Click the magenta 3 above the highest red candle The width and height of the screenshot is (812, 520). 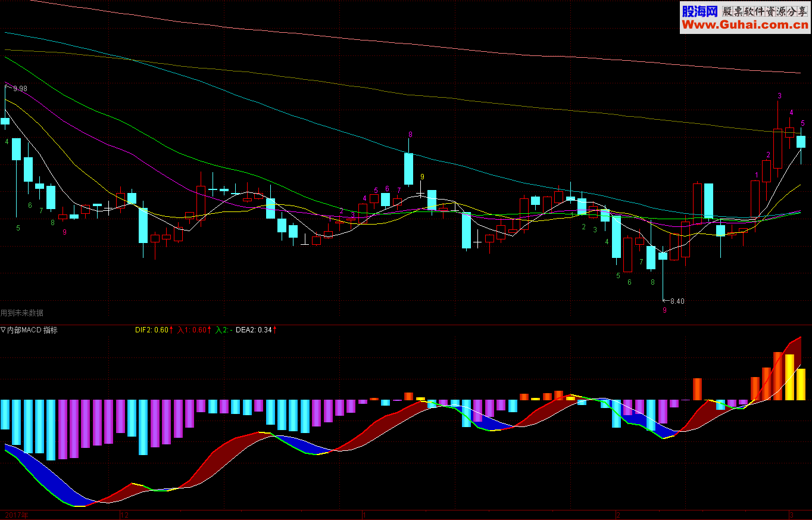(x=779, y=96)
